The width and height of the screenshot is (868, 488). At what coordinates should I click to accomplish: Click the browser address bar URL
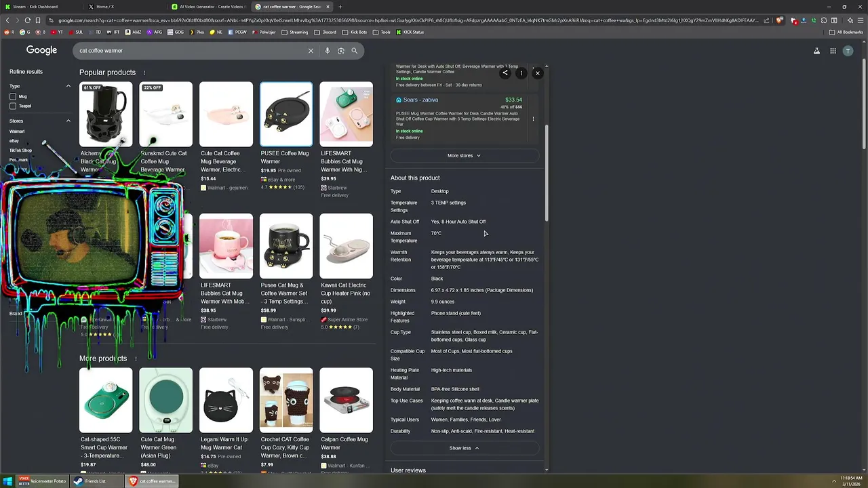click(407, 20)
